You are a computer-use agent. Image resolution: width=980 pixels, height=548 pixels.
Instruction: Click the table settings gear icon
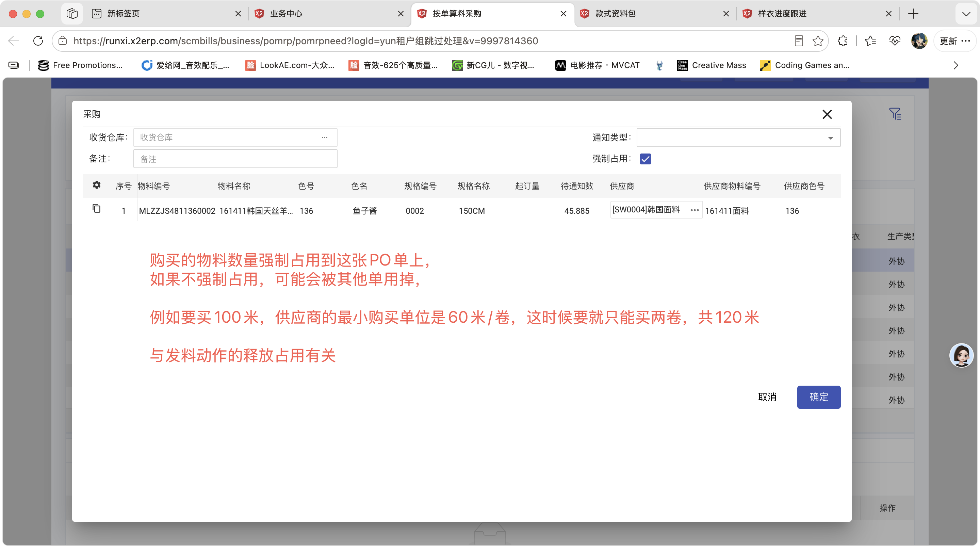[x=97, y=185]
